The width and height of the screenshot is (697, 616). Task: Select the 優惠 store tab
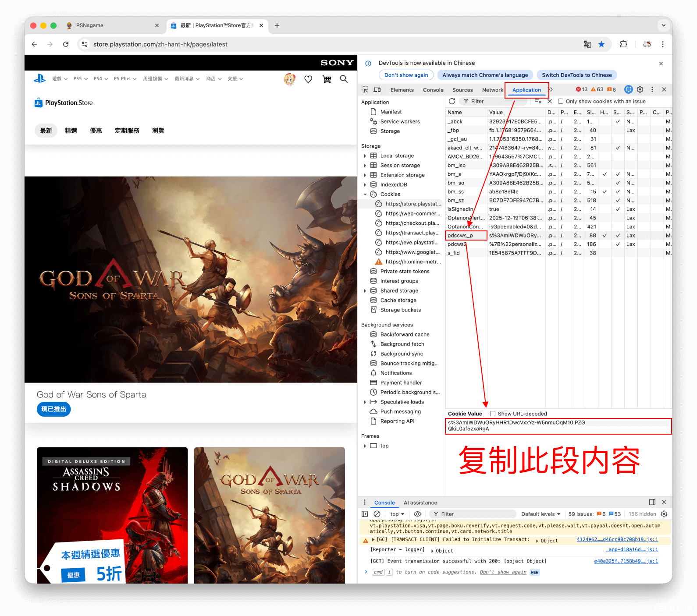(x=96, y=131)
